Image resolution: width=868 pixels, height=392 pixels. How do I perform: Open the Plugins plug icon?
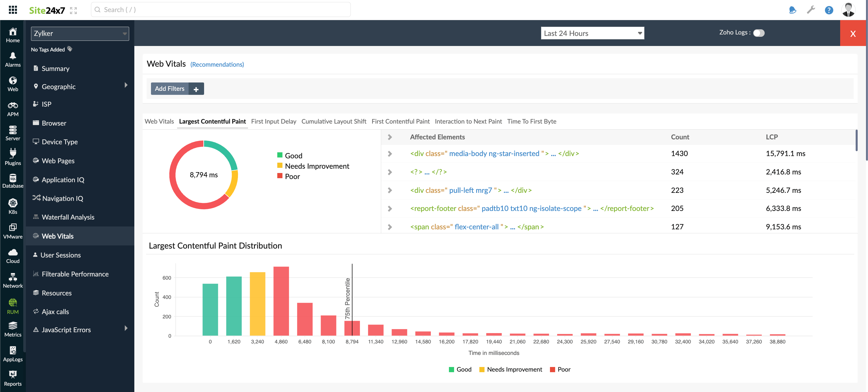[13, 157]
